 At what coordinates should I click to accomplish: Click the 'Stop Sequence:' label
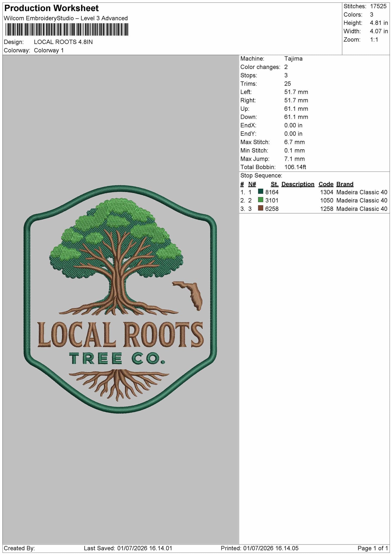pos(261,176)
